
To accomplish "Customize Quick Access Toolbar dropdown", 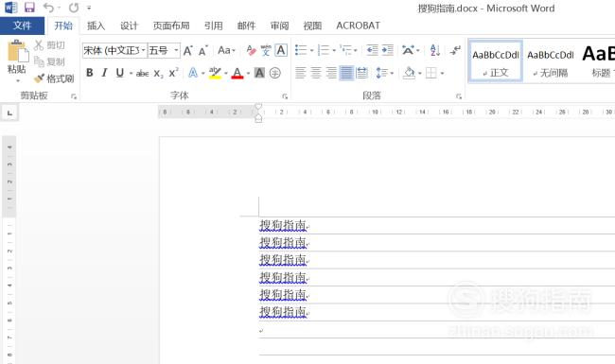I will (89, 8).
